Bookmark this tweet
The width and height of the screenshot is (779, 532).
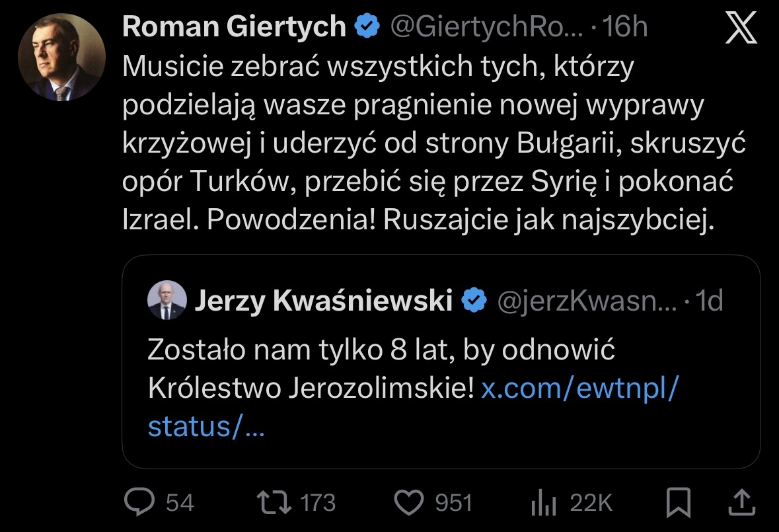click(x=679, y=503)
